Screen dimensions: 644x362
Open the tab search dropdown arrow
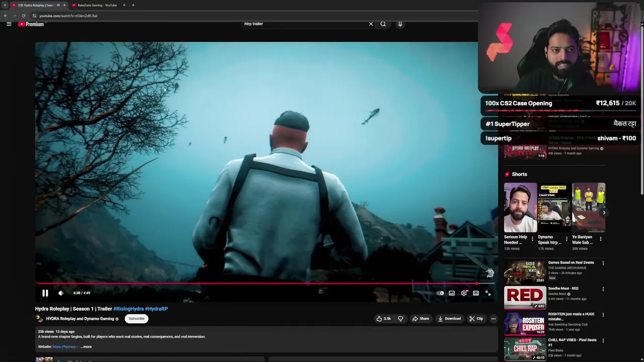[x=5, y=5]
